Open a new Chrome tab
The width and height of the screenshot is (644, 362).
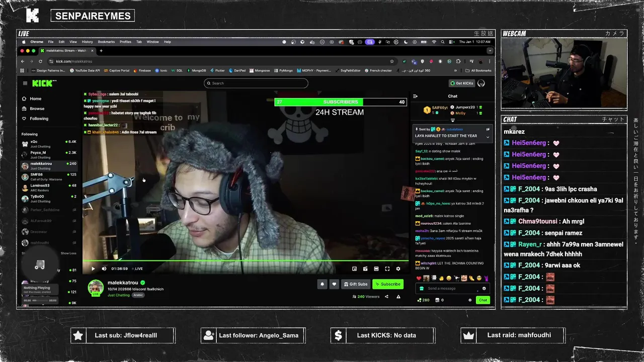point(101,51)
